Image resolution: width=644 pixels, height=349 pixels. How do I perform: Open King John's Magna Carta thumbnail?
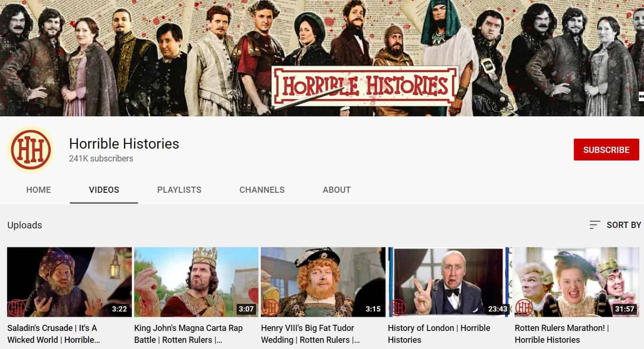tap(196, 282)
